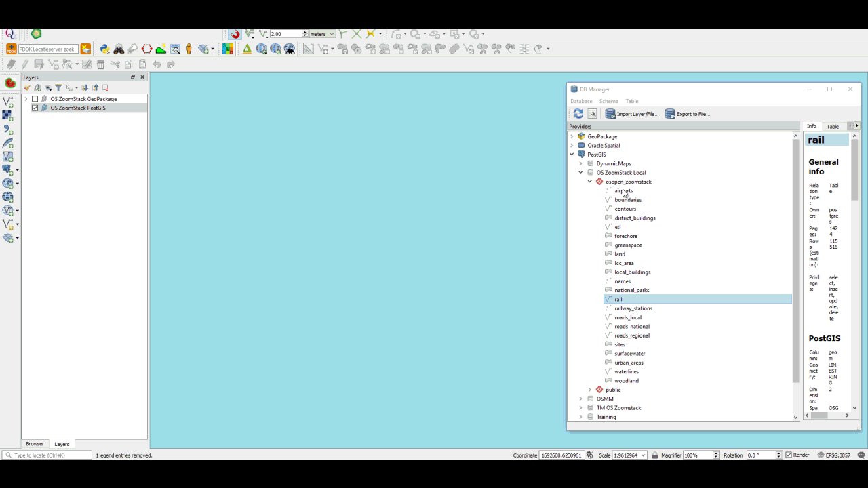Expand the public schema in PostGIS tree
The width and height of the screenshot is (868, 488).
pyautogui.click(x=590, y=390)
